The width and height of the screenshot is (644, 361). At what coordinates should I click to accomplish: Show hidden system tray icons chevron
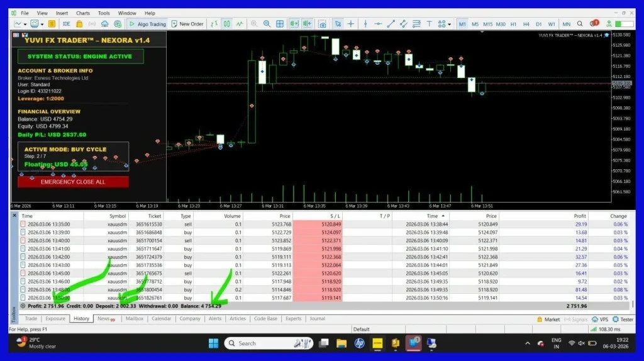click(x=528, y=343)
